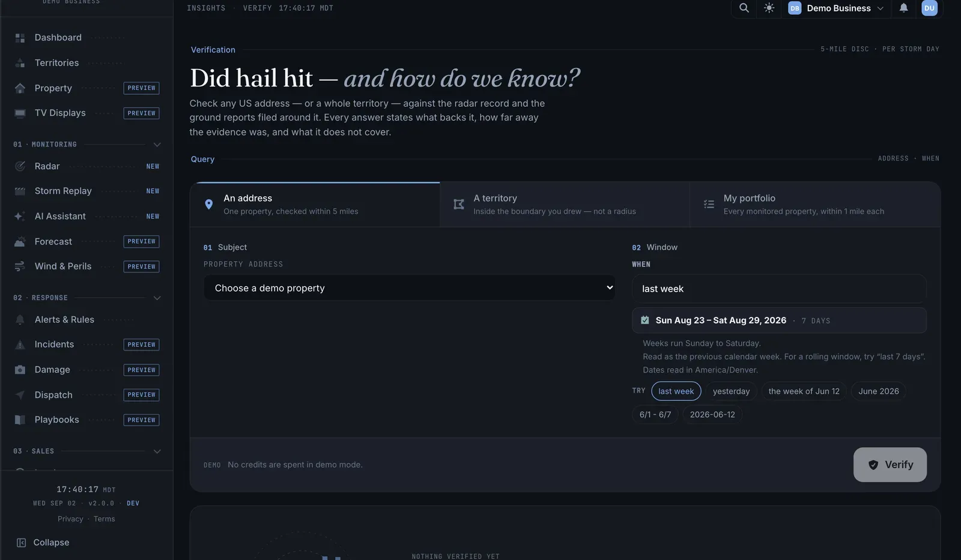Select the 2026-06-12 chip
The width and height of the screenshot is (961, 560).
(x=712, y=415)
